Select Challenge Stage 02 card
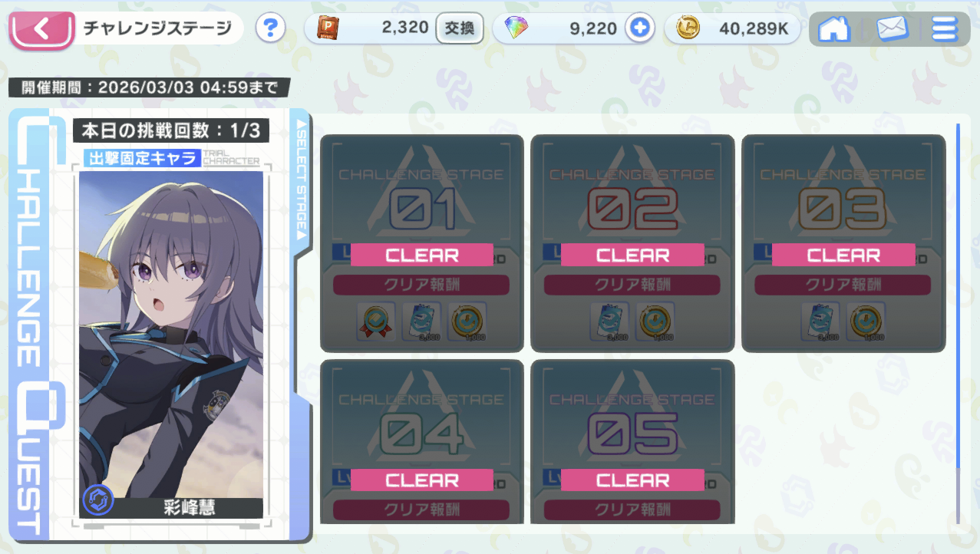980x554 pixels. 632,243
